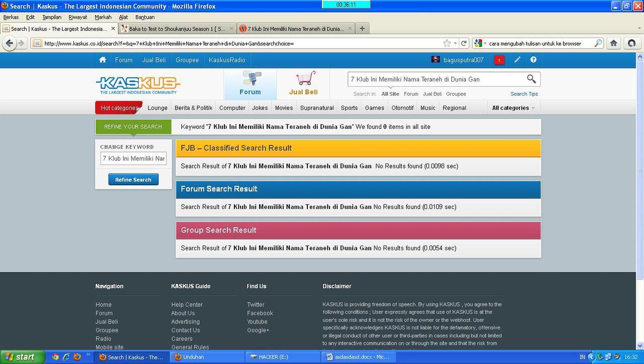
Task: Go back with the browser Back arrow
Action: tap(9, 43)
